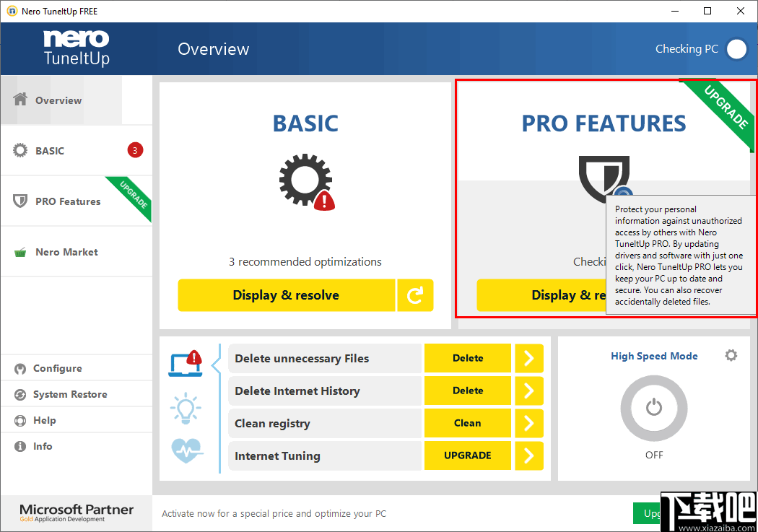Click the OFF status text

click(654, 455)
